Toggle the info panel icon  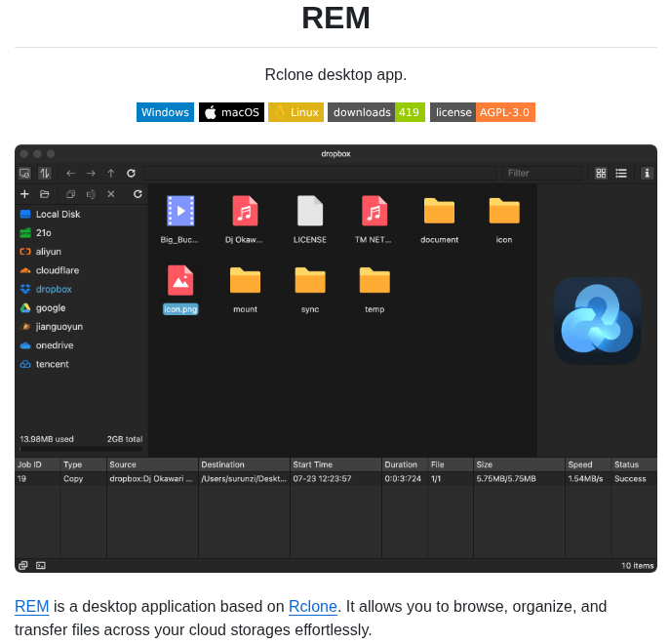point(647,173)
